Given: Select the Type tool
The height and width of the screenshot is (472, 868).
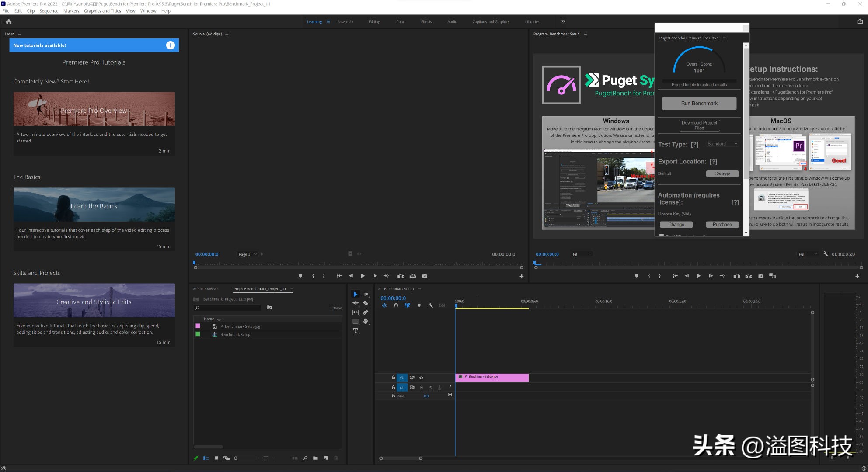Looking at the screenshot, I should [356, 331].
